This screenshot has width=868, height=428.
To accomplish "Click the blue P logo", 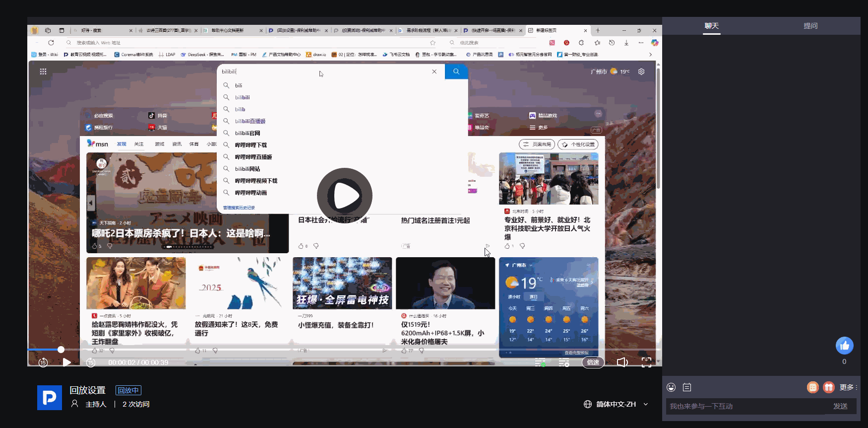I will coord(50,398).
